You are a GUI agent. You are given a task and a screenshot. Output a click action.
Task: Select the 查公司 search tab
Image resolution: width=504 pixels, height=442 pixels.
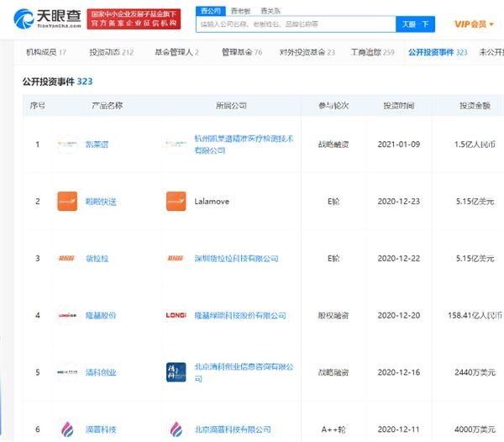211,11
